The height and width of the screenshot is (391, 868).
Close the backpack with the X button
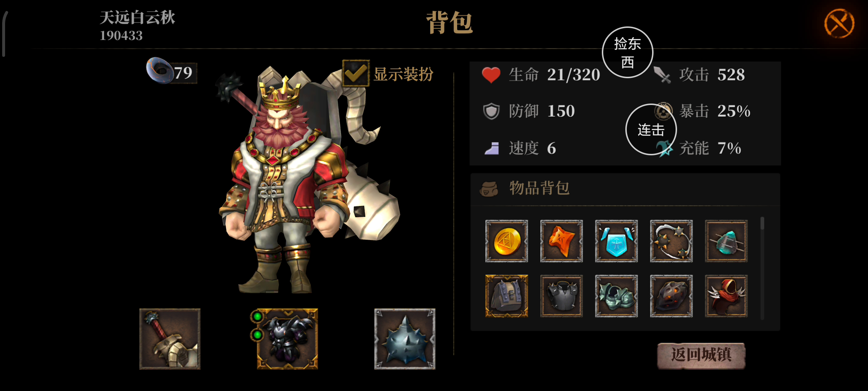[839, 24]
